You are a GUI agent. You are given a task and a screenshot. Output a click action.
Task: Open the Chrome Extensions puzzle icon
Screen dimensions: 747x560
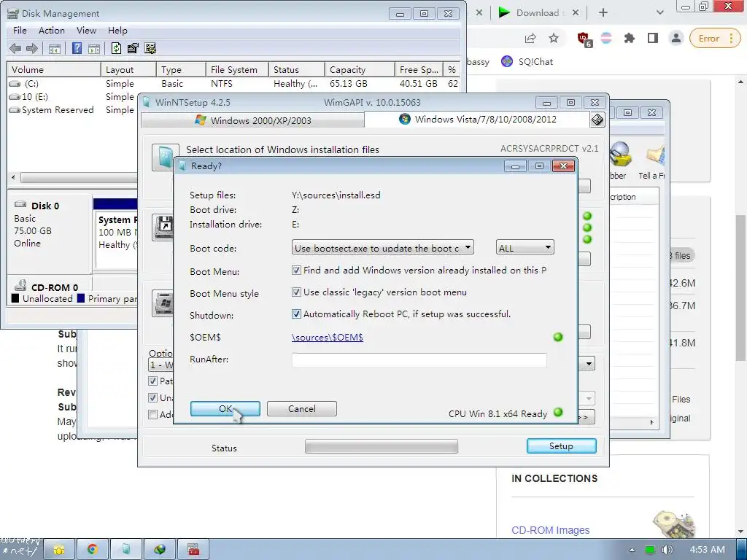(x=630, y=38)
